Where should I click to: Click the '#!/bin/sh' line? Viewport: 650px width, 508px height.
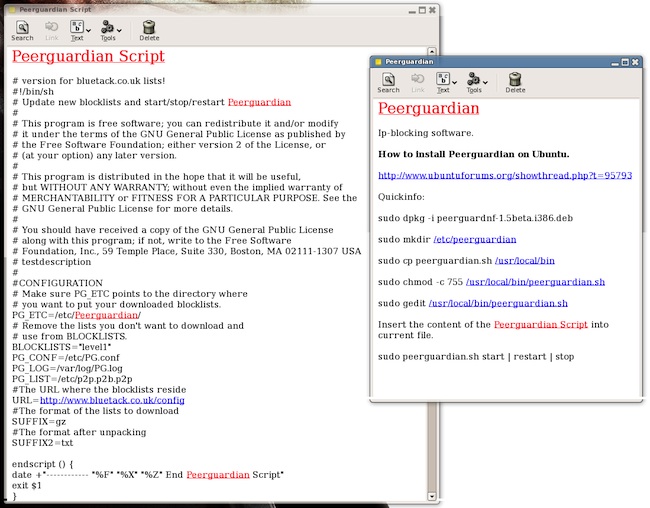(x=33, y=92)
